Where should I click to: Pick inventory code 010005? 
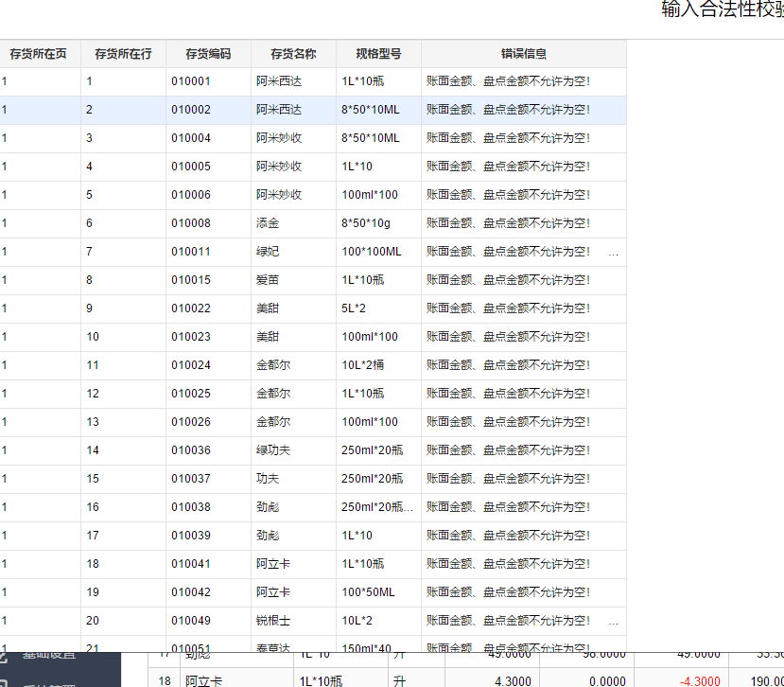[191, 167]
